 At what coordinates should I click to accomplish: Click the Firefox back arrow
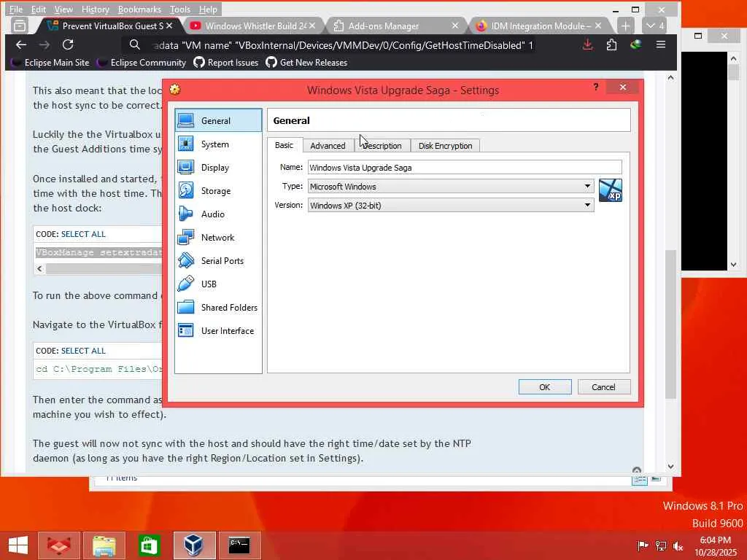tap(21, 44)
